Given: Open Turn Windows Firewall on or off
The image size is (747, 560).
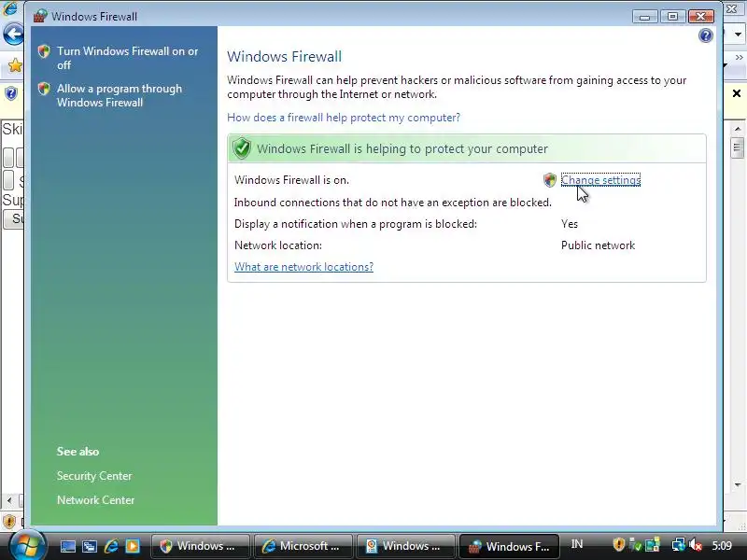Looking at the screenshot, I should click(x=127, y=58).
